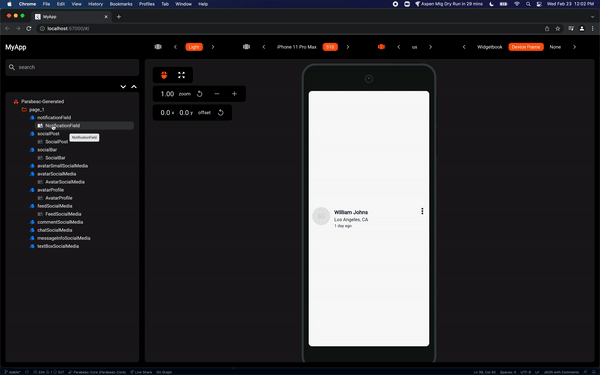Click the localhost address bar
The width and height of the screenshot is (600, 375).
[x=289, y=28]
